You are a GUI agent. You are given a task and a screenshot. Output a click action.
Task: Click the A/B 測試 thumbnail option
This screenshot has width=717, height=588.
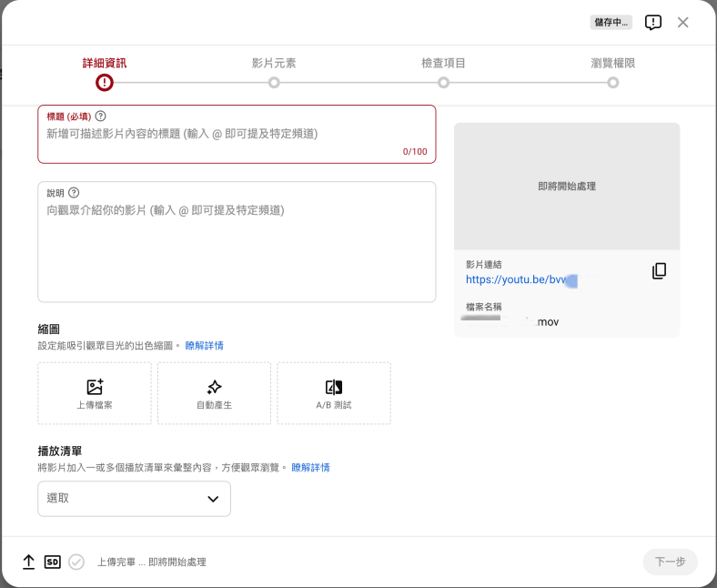tap(334, 393)
